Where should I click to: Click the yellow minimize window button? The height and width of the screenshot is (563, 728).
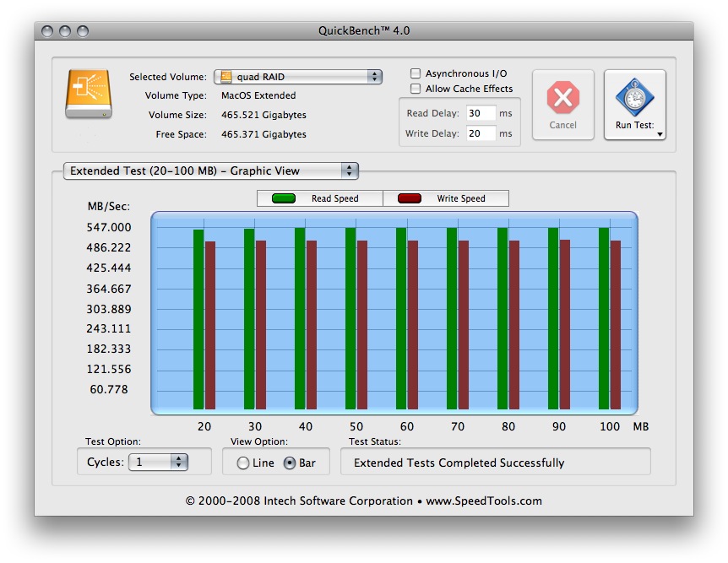(x=66, y=31)
